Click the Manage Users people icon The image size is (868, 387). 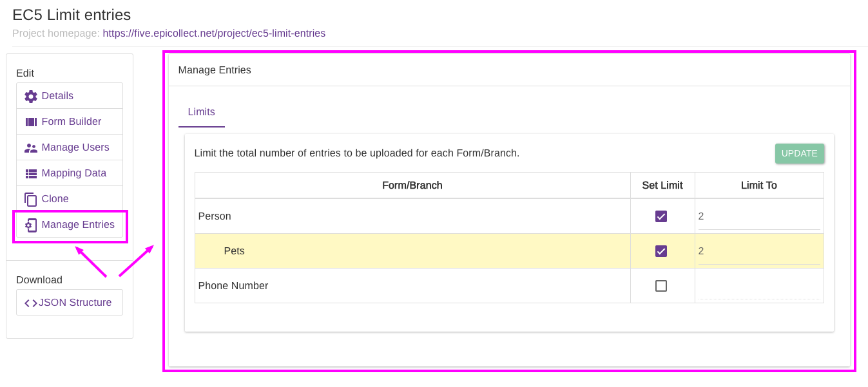click(x=31, y=147)
